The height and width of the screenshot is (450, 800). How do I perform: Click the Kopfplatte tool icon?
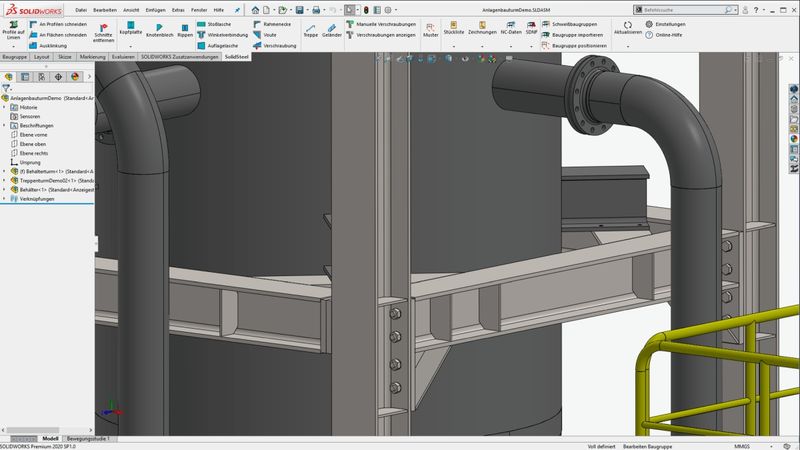click(131, 25)
